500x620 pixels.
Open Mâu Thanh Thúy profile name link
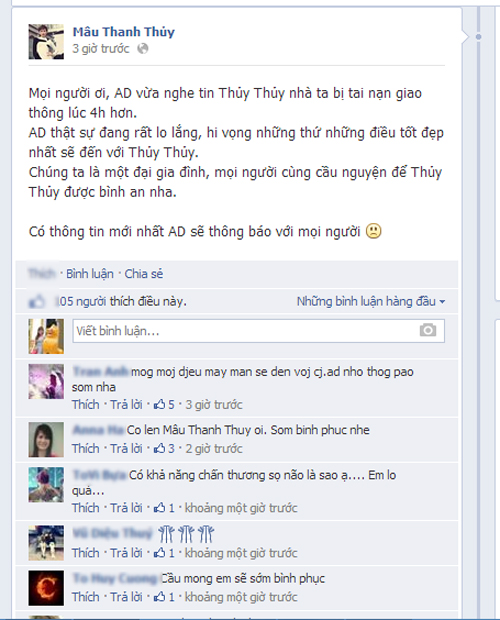tap(124, 32)
